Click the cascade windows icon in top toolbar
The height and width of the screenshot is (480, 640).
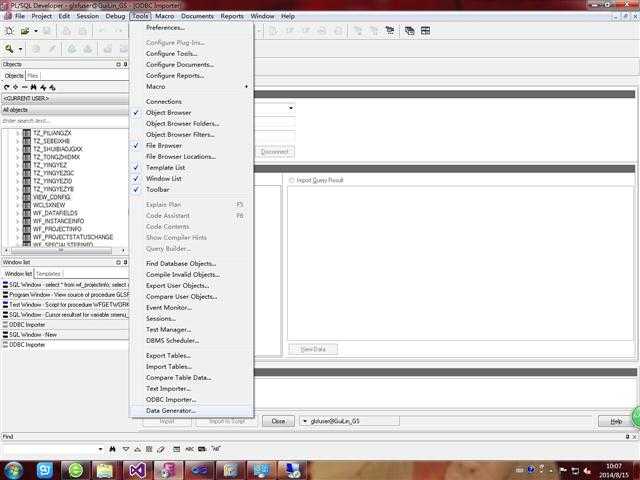pyautogui.click(x=409, y=31)
